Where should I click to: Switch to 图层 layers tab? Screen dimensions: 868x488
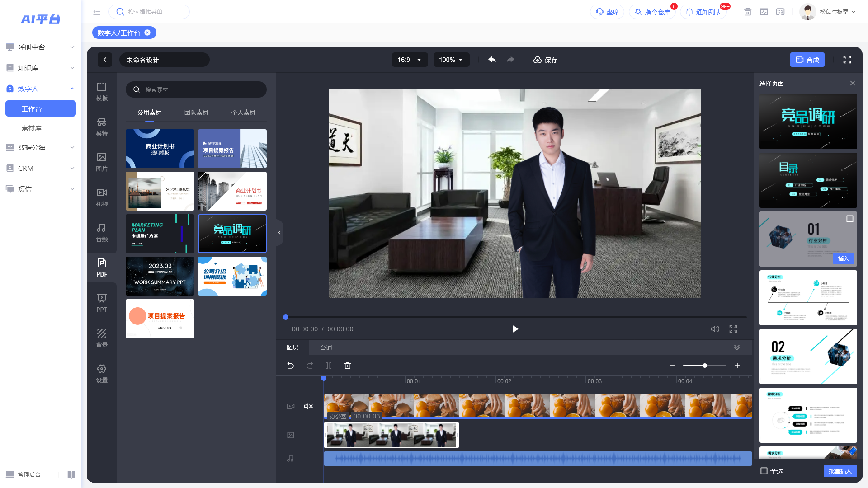click(x=292, y=347)
